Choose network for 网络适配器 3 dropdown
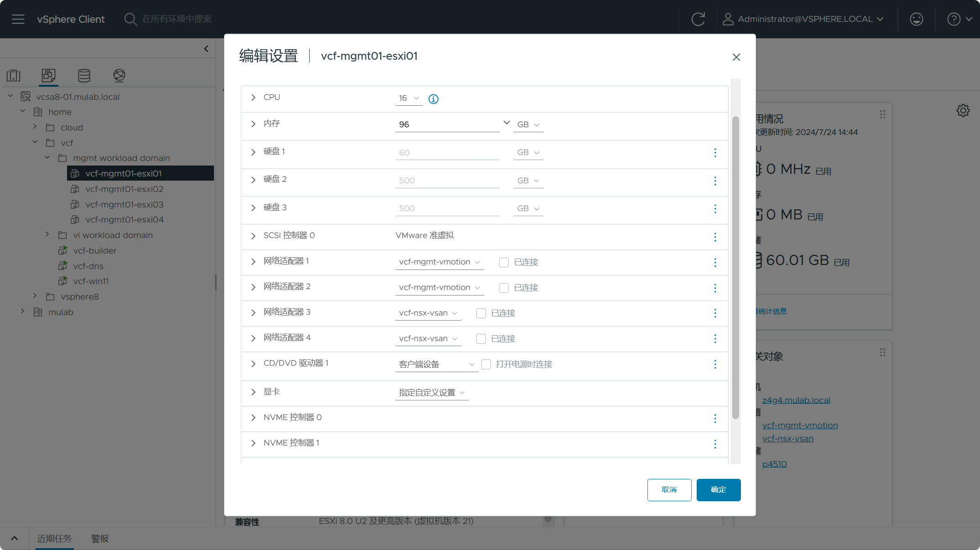Screen dimensions: 980x550 pos(428,313)
